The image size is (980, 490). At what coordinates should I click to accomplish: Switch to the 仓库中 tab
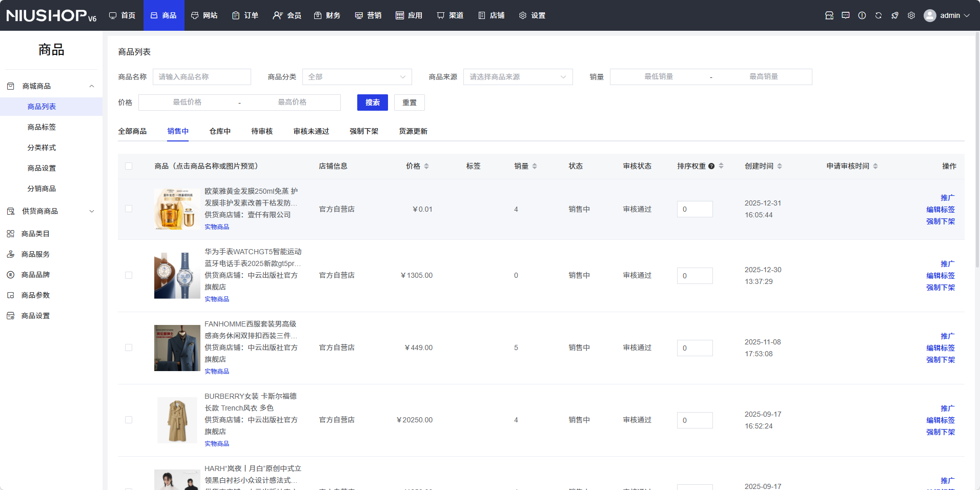click(x=220, y=131)
